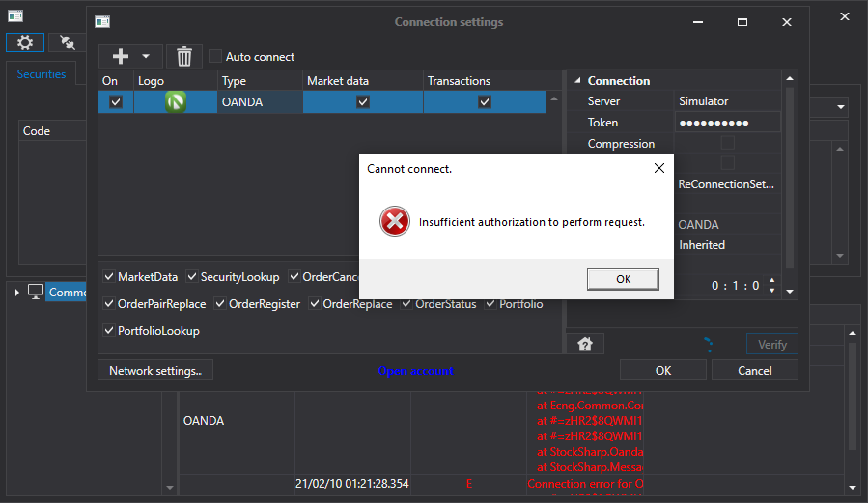Enable the Auto connect checkbox
The height and width of the screenshot is (504, 868).
(215, 57)
